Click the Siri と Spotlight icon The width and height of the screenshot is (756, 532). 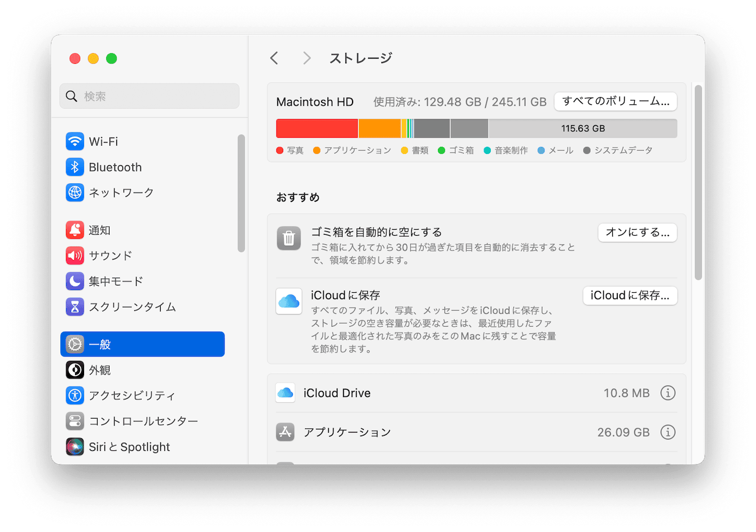pos(75,447)
